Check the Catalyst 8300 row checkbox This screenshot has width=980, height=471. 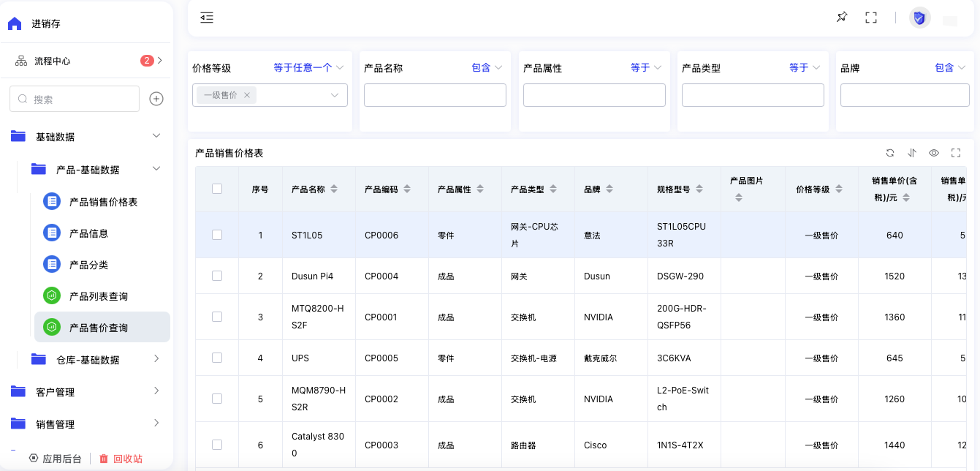point(217,445)
